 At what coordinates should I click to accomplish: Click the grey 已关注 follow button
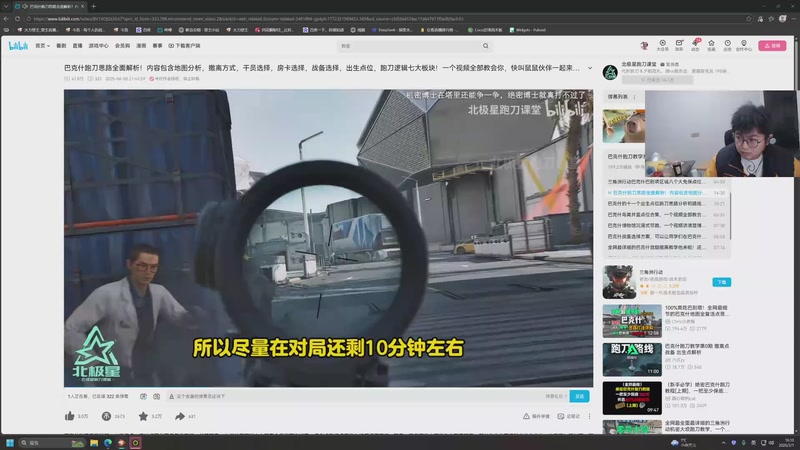[x=657, y=80]
